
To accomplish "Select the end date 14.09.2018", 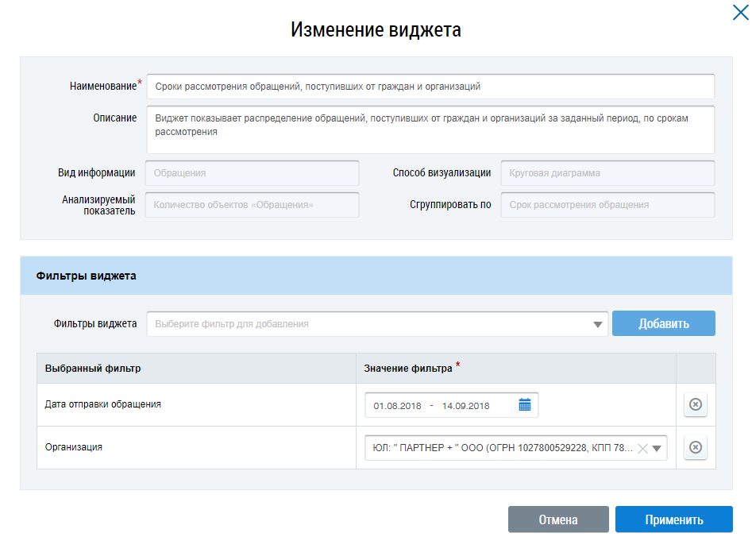I will (x=466, y=405).
